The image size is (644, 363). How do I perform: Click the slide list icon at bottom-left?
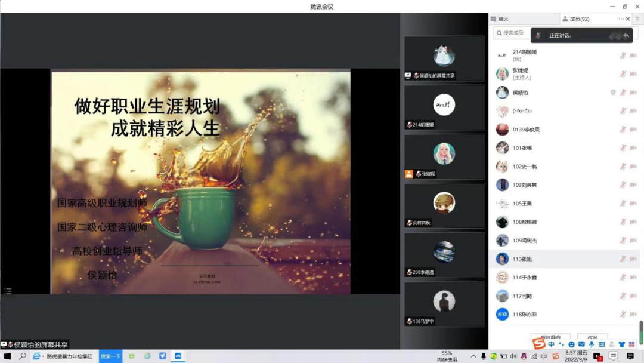(x=8, y=291)
